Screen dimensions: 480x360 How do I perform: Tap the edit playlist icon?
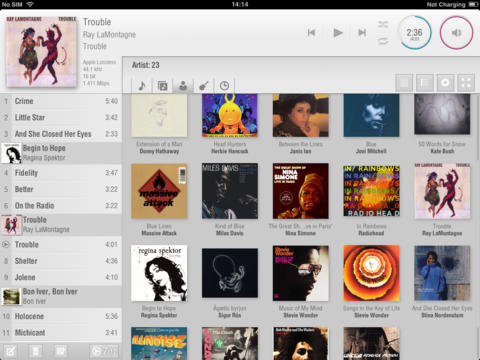pos(10,351)
